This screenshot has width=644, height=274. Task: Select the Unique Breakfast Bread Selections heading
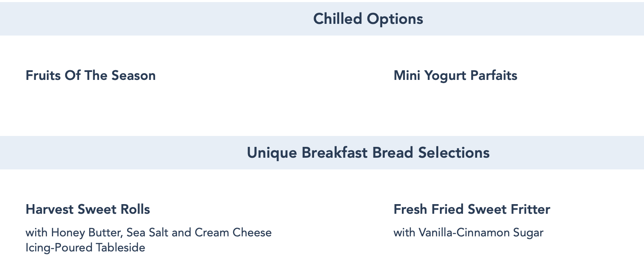click(x=368, y=153)
